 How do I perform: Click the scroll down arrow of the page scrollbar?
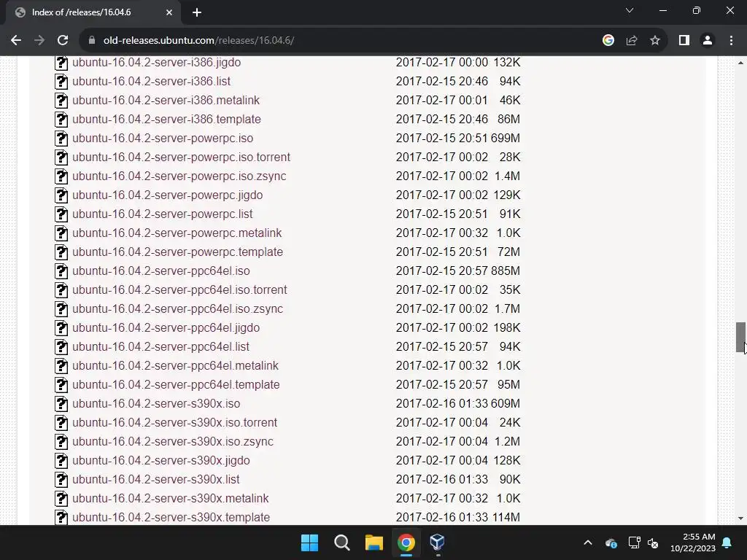point(740,518)
